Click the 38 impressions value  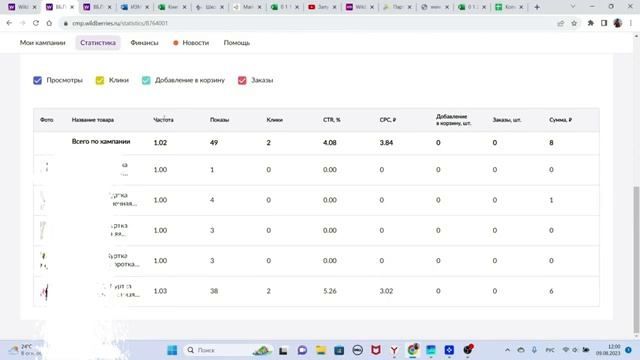[214, 291]
